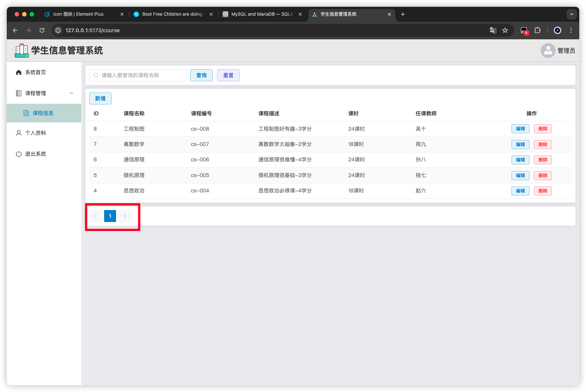Delete the 通信原理 course row
Screen dimensions: 586x392
click(543, 160)
